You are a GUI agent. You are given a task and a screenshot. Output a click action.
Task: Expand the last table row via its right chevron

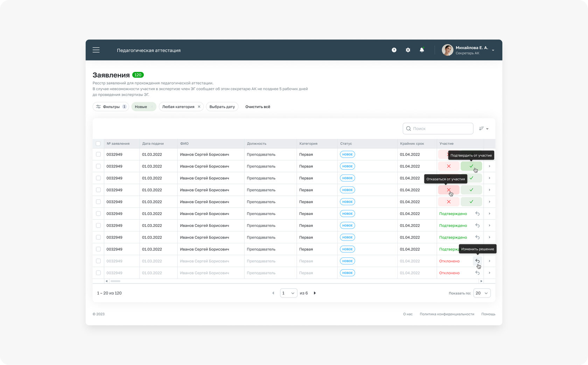coord(489,273)
